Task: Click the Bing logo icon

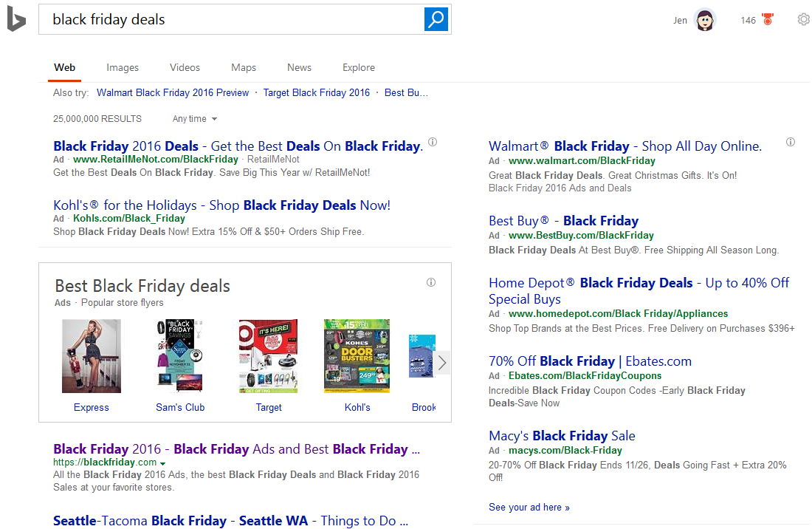Action: coord(16,20)
